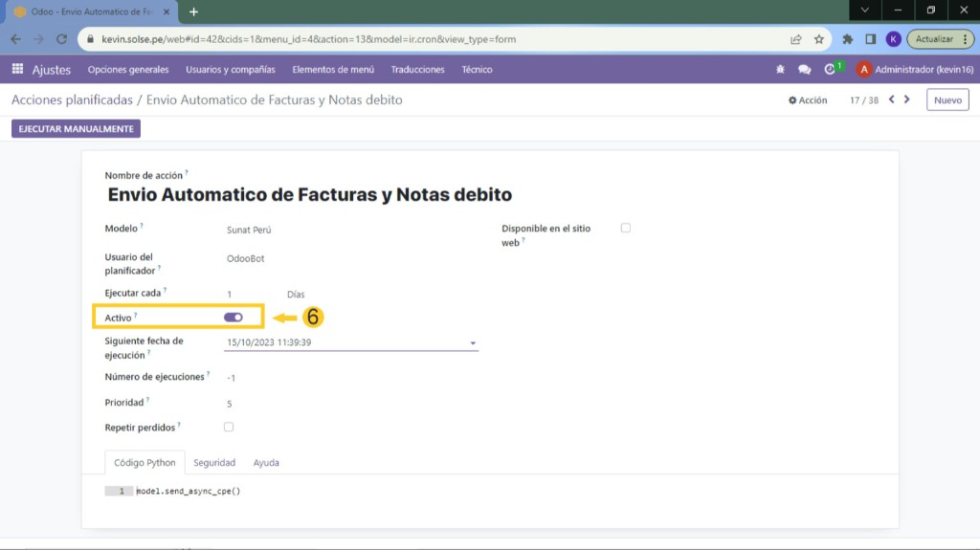Click the Nuevo button
The image size is (980, 550).
click(947, 100)
